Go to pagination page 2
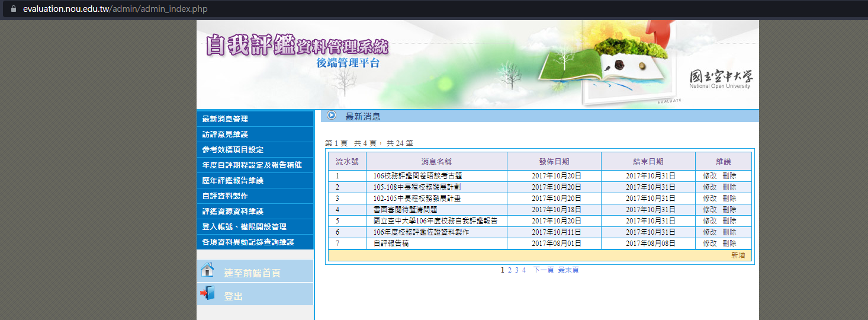The height and width of the screenshot is (320, 868). (x=510, y=270)
